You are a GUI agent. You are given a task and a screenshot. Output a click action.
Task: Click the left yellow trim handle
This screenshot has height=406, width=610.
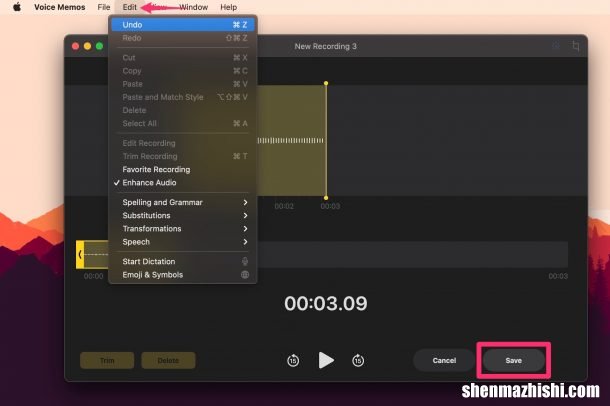pos(80,255)
